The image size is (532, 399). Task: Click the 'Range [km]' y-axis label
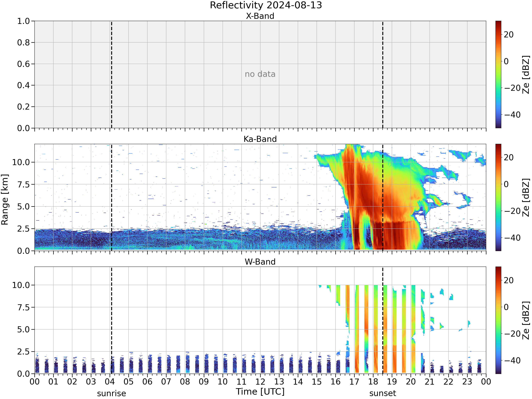coord(5,200)
